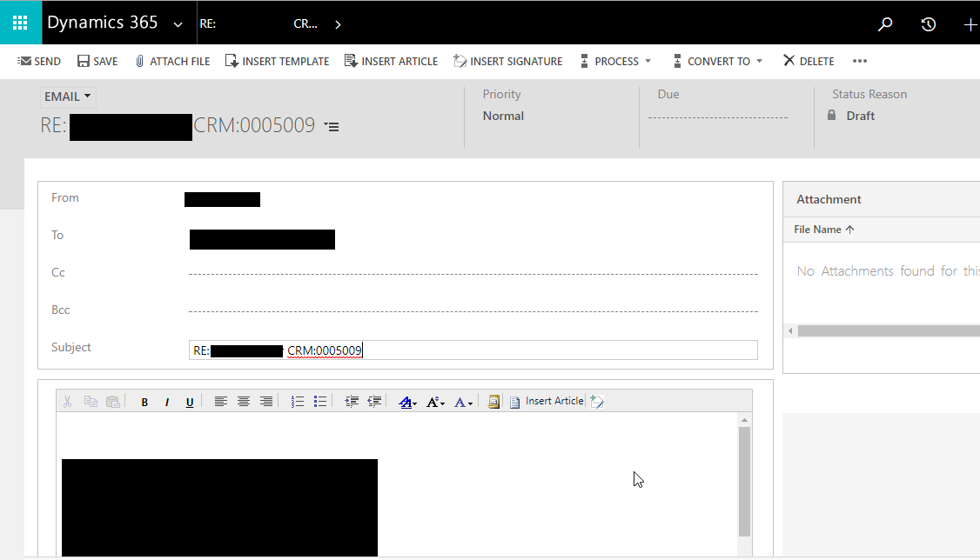
Task: Open the font color picker
Action: tap(462, 402)
